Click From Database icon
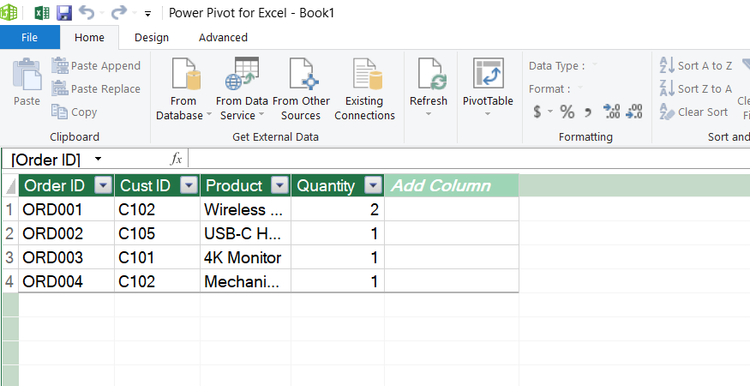 click(186, 74)
